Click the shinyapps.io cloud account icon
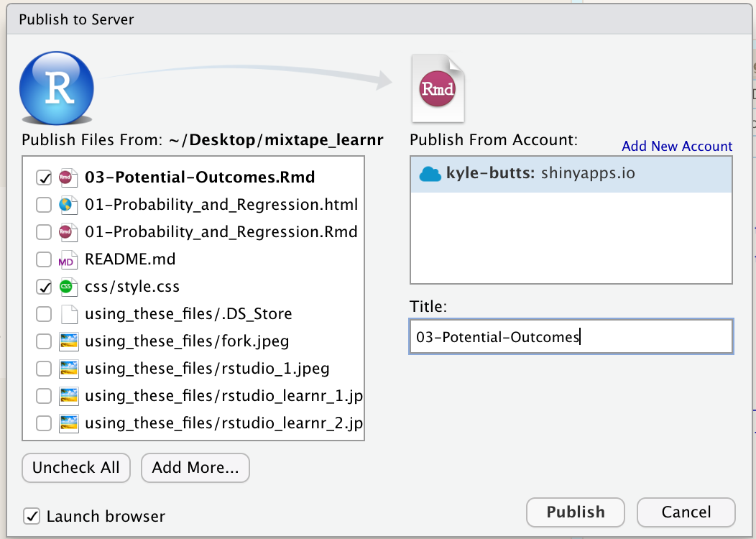 click(430, 174)
